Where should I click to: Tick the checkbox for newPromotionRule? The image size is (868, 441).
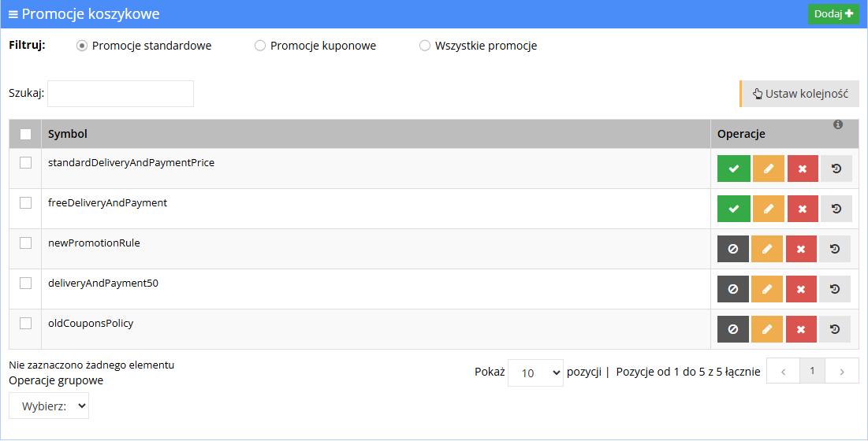pyautogui.click(x=25, y=243)
